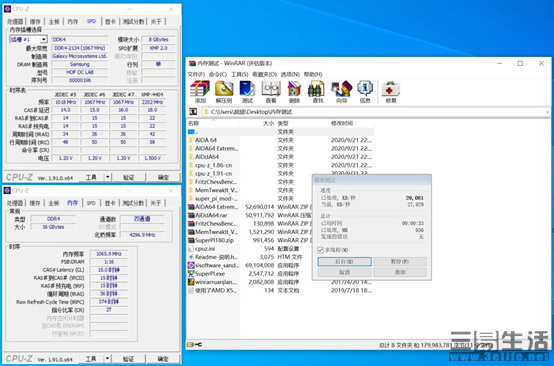Screen dimensions: 554x366
Task: Select the MemTweakIt_V... ZIP archive icon
Action: click(x=191, y=232)
